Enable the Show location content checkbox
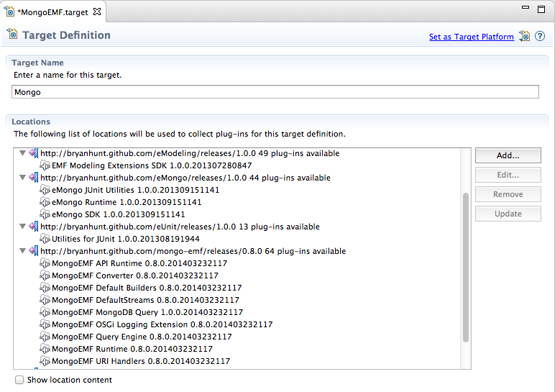 19,380
